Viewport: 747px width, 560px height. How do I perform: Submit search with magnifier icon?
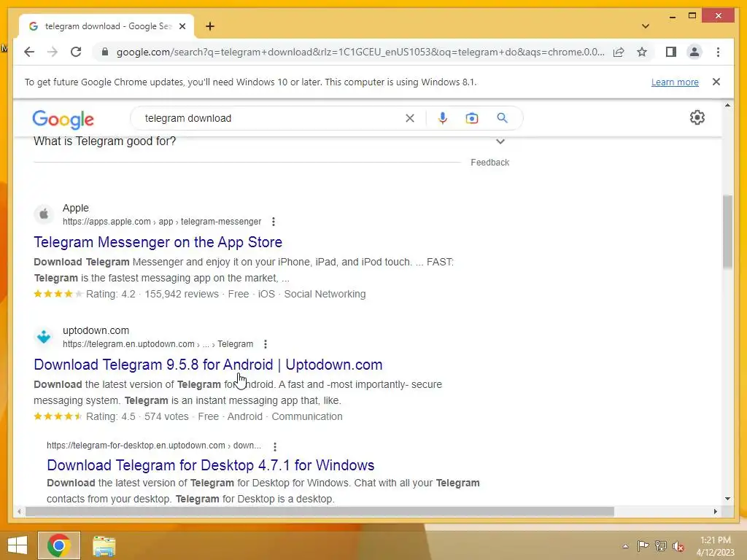click(x=502, y=118)
